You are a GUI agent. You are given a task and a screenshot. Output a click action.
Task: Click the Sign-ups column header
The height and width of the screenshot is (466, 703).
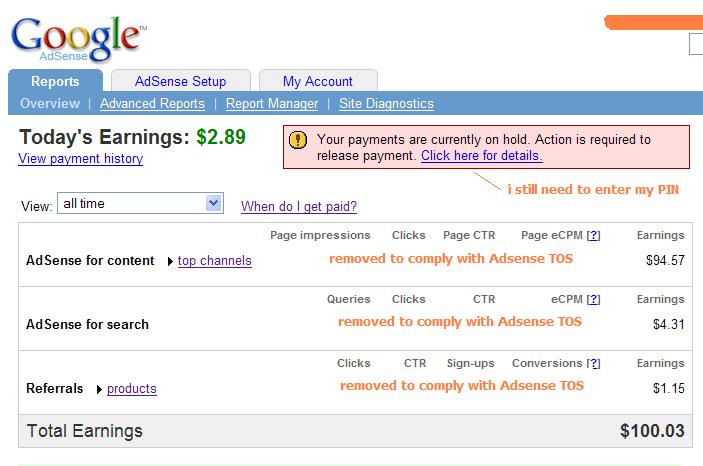point(471,363)
